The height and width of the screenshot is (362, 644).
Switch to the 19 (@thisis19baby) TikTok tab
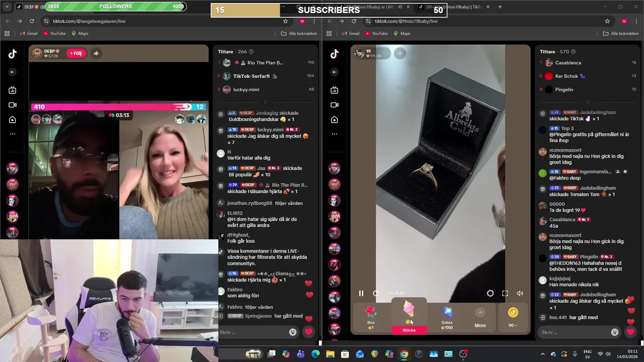click(450, 7)
